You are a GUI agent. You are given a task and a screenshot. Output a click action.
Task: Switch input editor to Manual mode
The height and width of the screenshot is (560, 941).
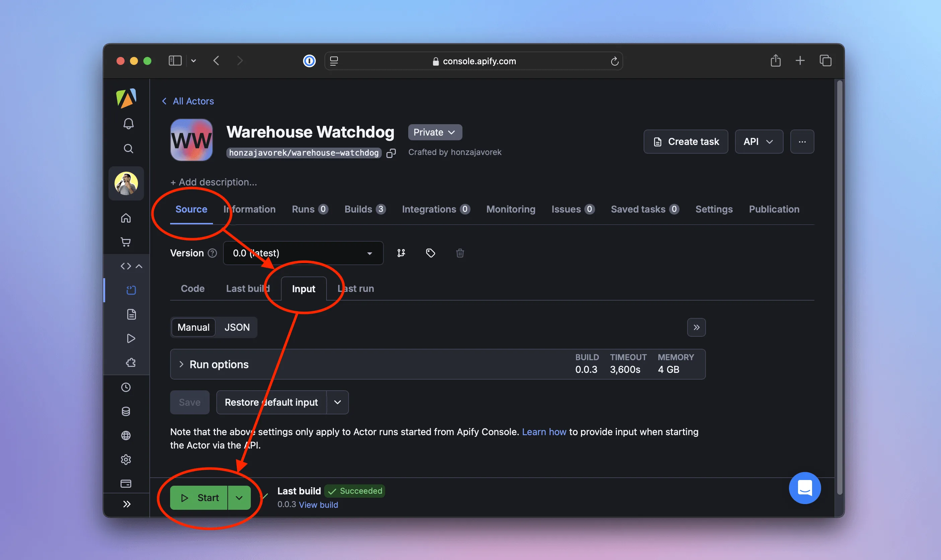193,327
